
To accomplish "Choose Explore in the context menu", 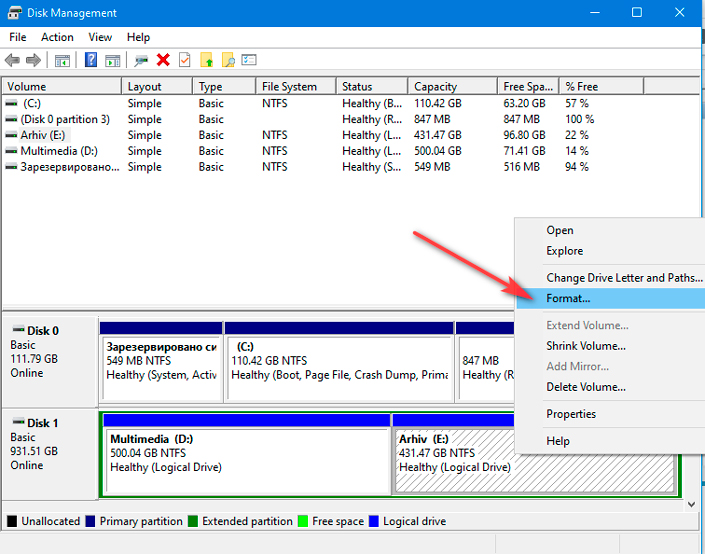I will [x=611, y=251].
